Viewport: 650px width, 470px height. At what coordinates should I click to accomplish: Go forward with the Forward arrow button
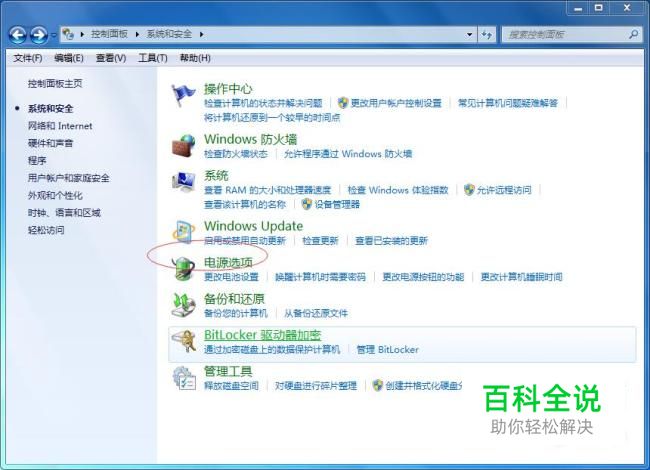coord(39,35)
